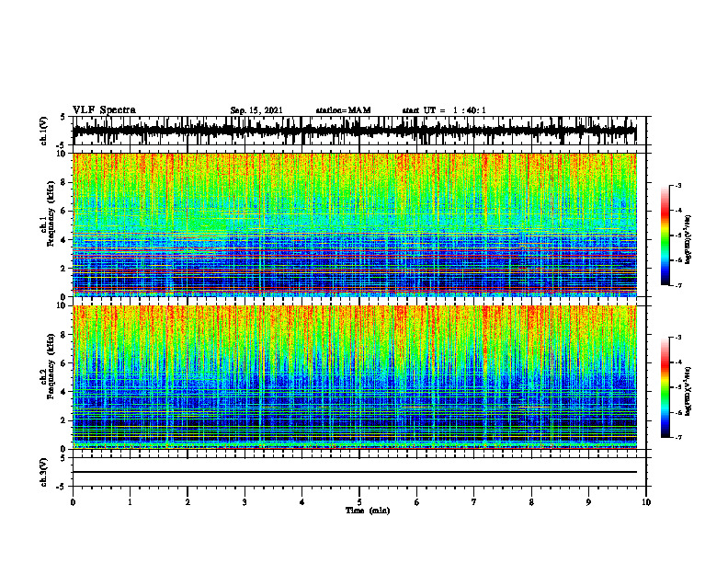The width and height of the screenshot is (728, 563).
Task: Click time axis tick label "3"
Action: click(245, 502)
